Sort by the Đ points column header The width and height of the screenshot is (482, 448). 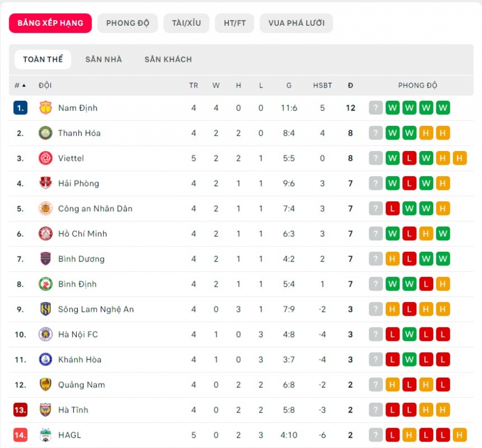[x=350, y=85]
